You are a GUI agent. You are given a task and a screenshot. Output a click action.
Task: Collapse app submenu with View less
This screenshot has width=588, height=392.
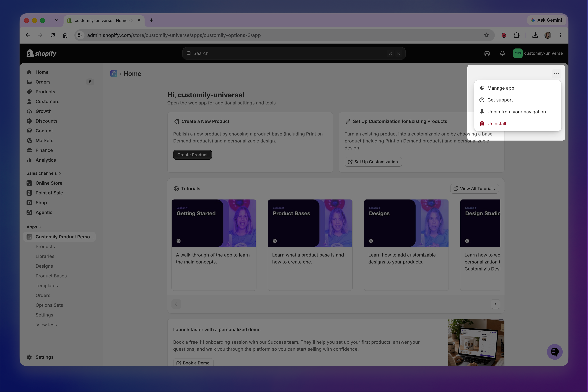47,325
